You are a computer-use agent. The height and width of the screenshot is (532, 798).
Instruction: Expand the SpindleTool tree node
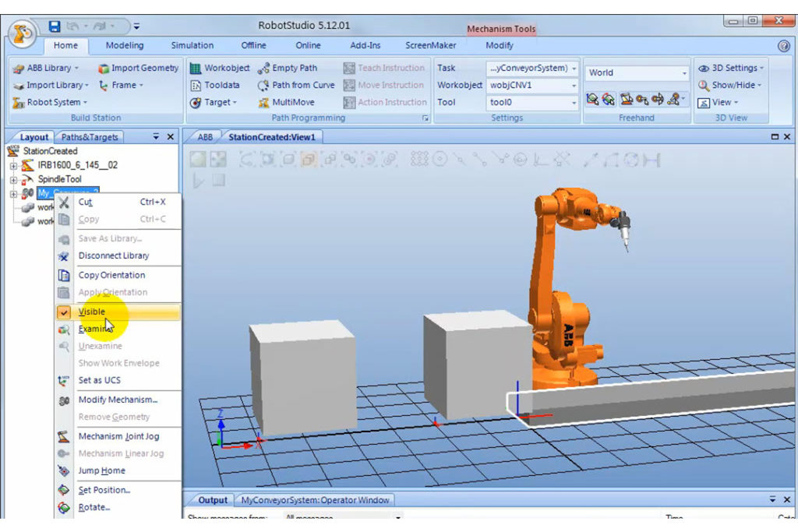[13, 180]
